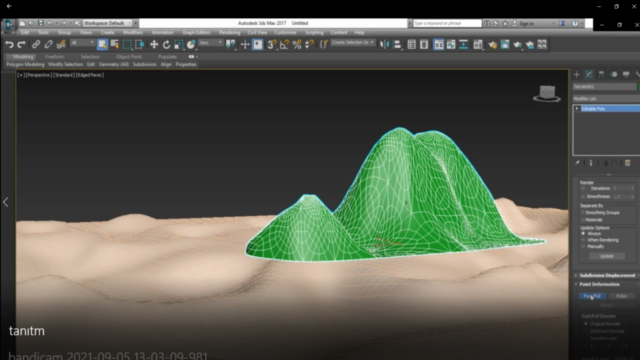
Task: Toggle Separate By Smoothing Groups checkbox
Action: tap(583, 213)
